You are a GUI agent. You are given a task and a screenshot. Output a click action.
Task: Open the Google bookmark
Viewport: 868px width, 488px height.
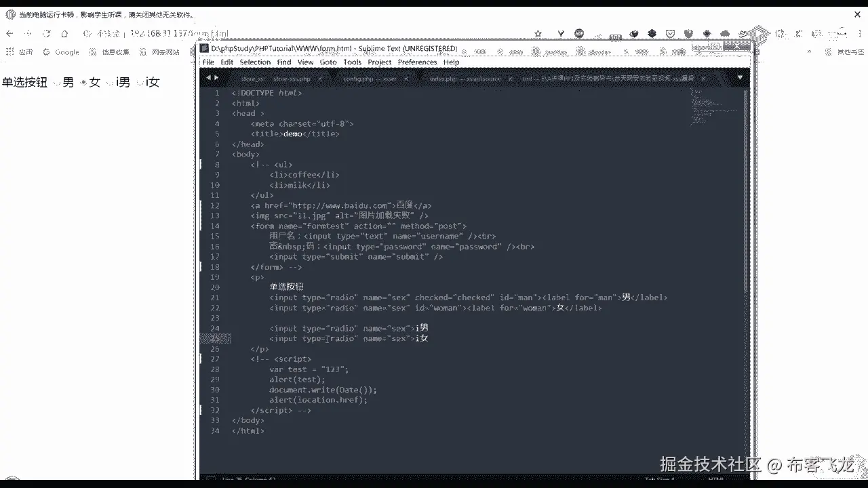[61, 52]
